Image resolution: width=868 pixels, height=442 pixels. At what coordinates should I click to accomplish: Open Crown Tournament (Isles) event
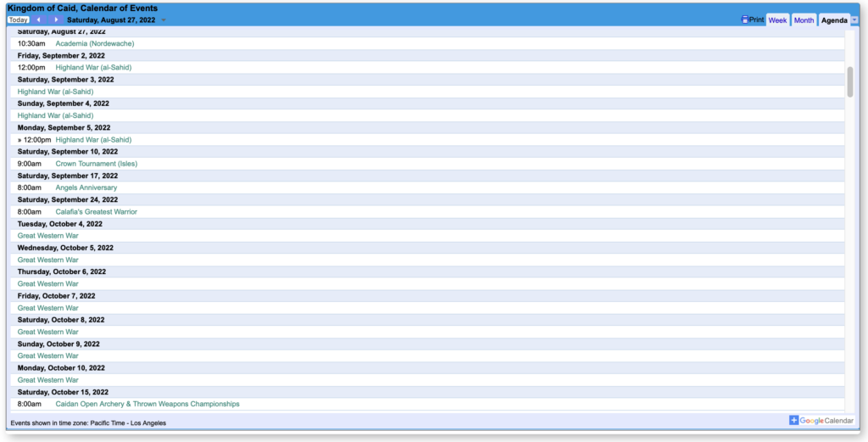tap(97, 164)
